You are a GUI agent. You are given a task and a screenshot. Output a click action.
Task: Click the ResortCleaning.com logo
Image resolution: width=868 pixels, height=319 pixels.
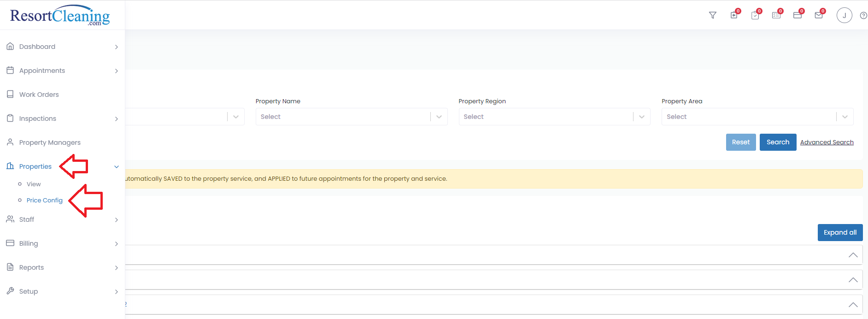(60, 15)
